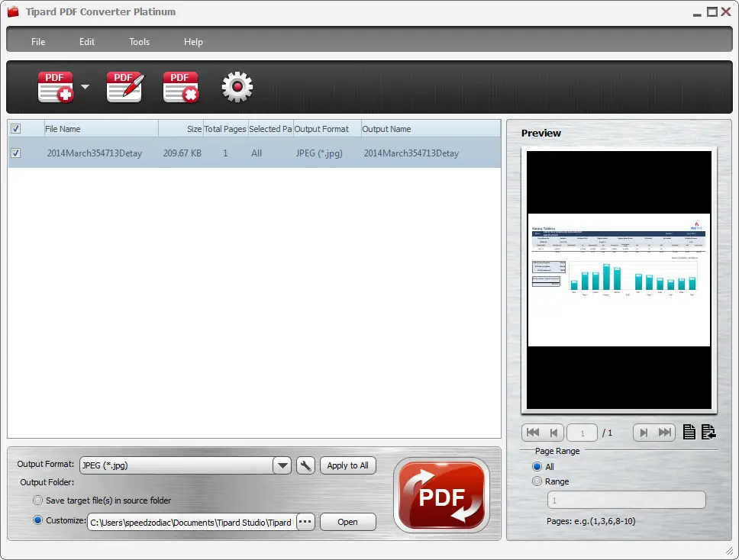
Task: Click the browse folder ellipsis button
Action: pos(305,522)
